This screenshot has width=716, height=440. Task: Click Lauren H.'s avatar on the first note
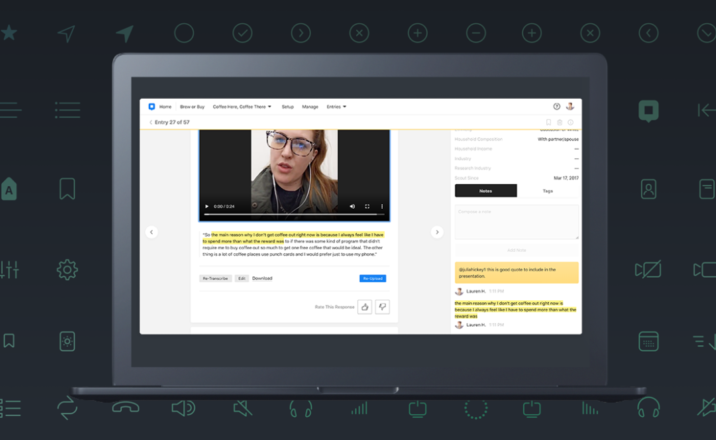click(x=459, y=291)
